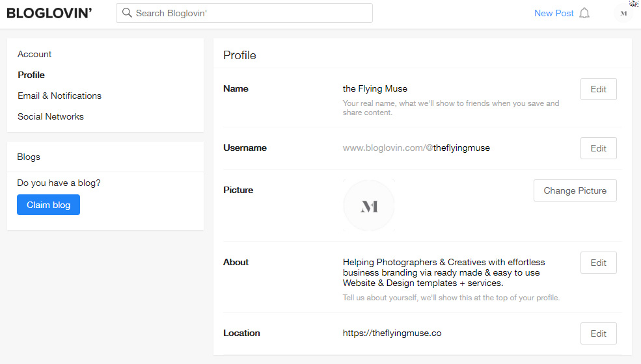
Task: Click Change Picture button
Action: pyautogui.click(x=575, y=190)
